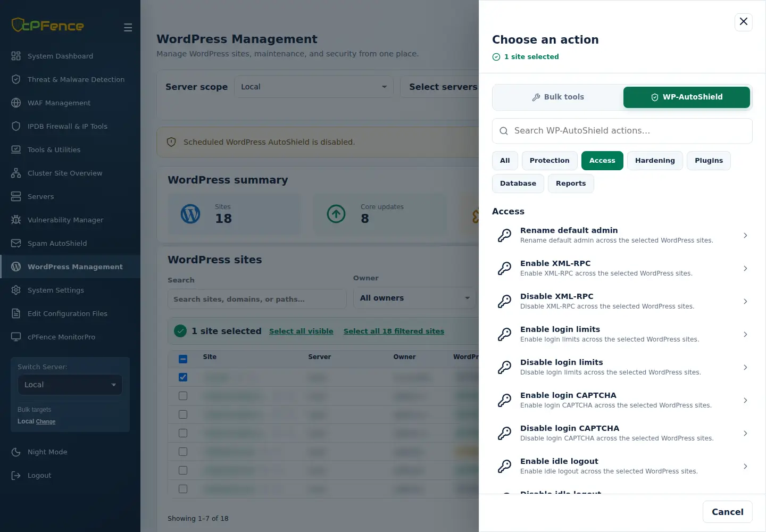This screenshot has width=766, height=532.
Task: Click the Logout icon
Action: point(16,475)
